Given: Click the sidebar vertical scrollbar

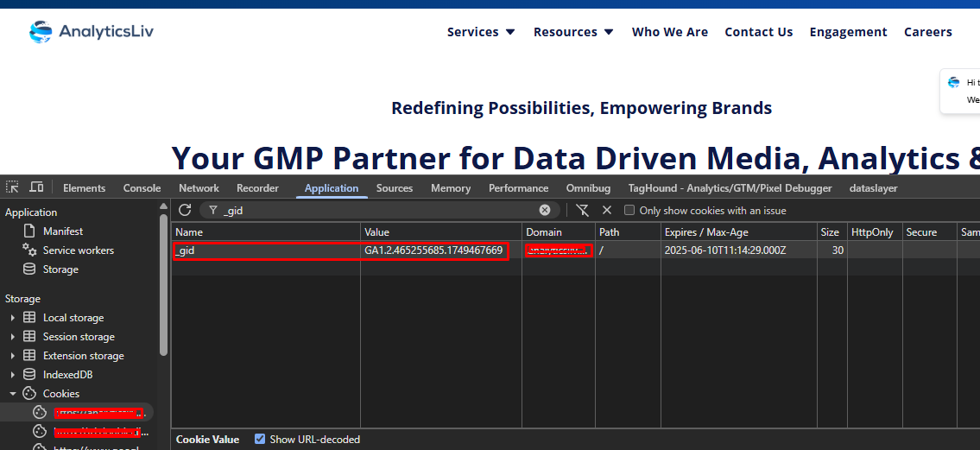Looking at the screenshot, I should pyautogui.click(x=164, y=285).
